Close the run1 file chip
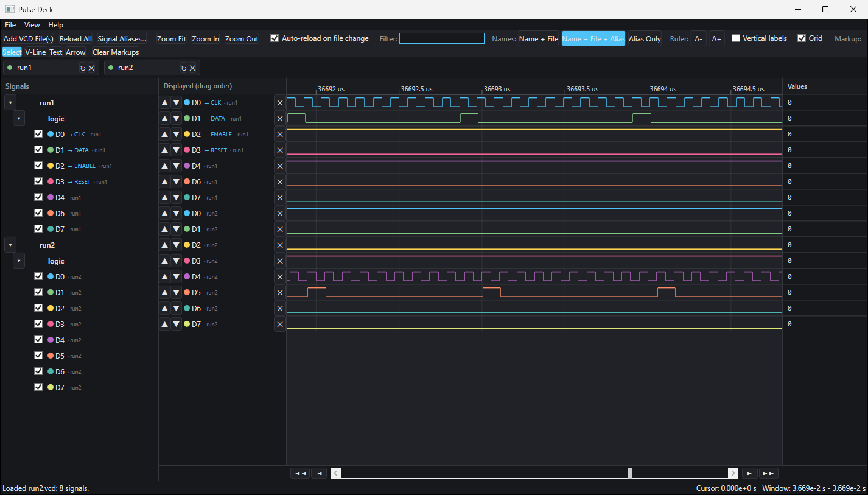 coord(91,68)
